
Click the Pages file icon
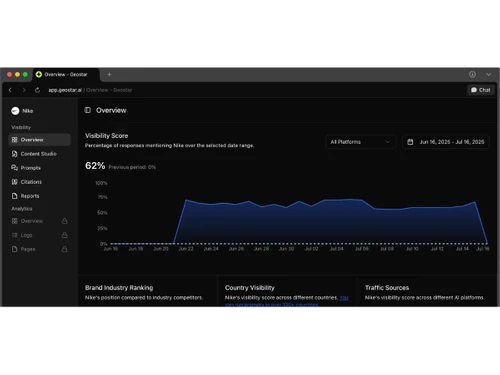14,249
